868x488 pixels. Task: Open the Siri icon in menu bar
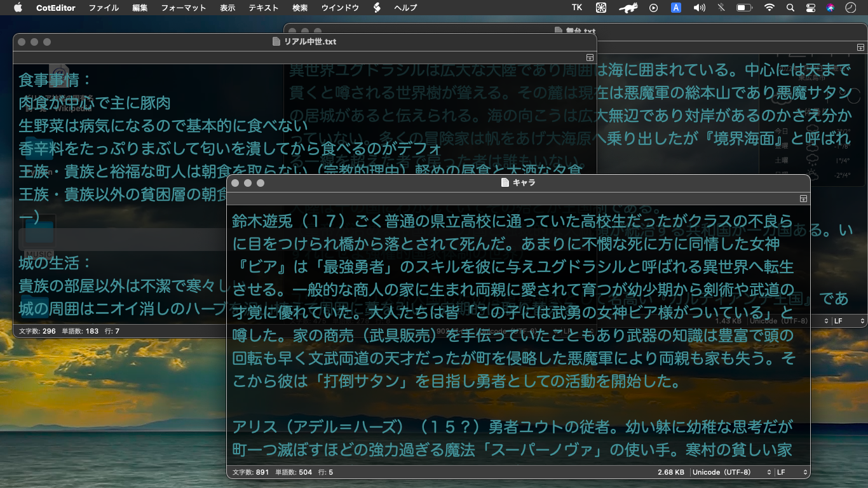[830, 8]
